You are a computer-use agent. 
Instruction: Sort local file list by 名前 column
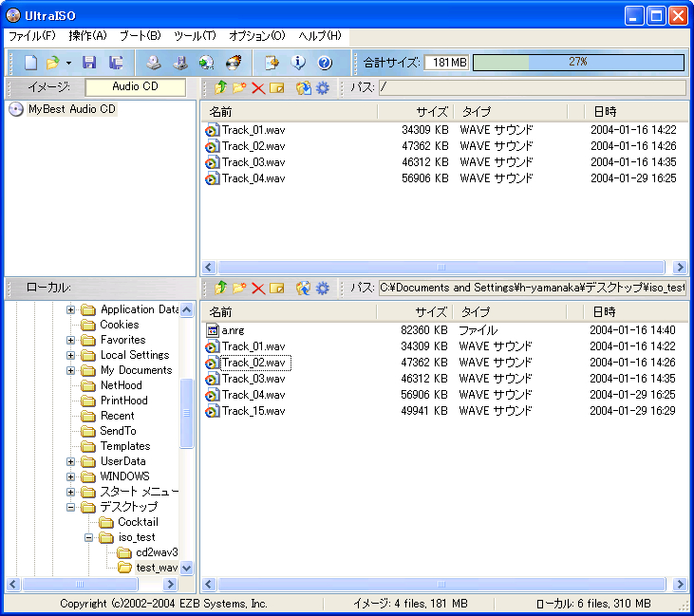pos(289,312)
